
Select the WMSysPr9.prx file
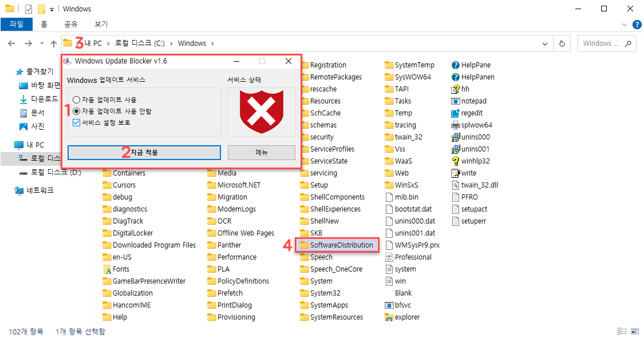[413, 245]
